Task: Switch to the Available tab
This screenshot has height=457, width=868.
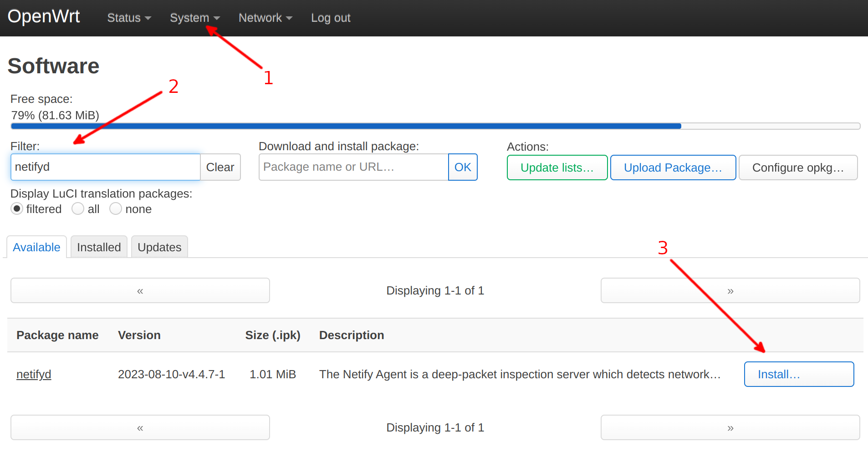Action: [x=36, y=247]
